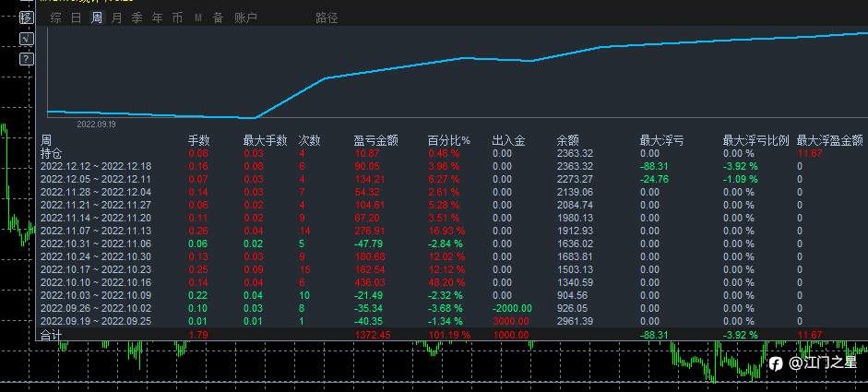Click the 移 move icon button
The width and height of the screenshot is (868, 392).
click(26, 18)
